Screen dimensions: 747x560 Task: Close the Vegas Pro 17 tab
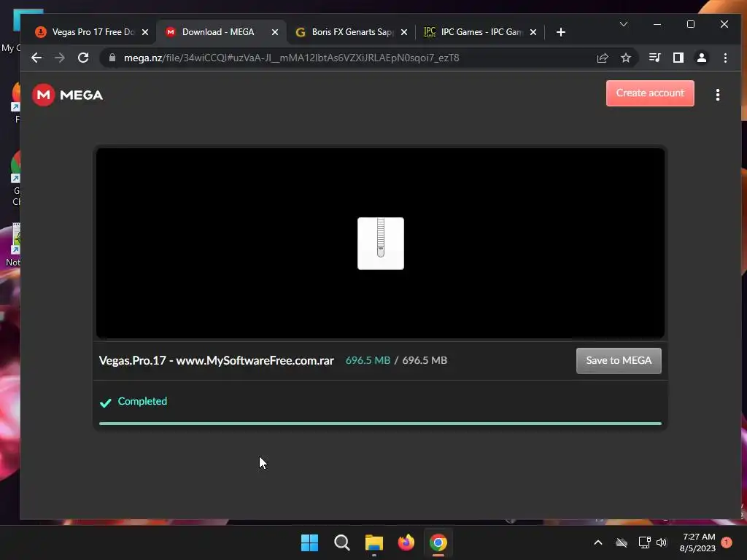click(x=145, y=32)
